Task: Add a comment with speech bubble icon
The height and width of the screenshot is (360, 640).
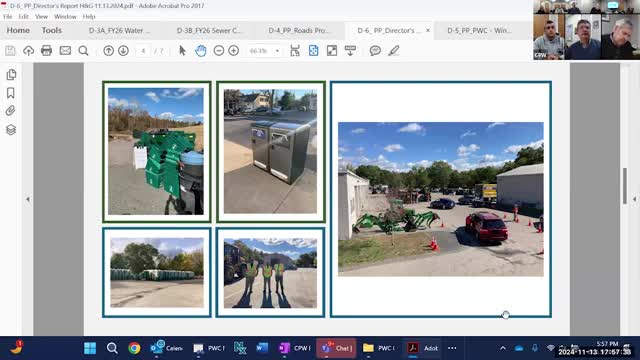Action: coord(375,51)
